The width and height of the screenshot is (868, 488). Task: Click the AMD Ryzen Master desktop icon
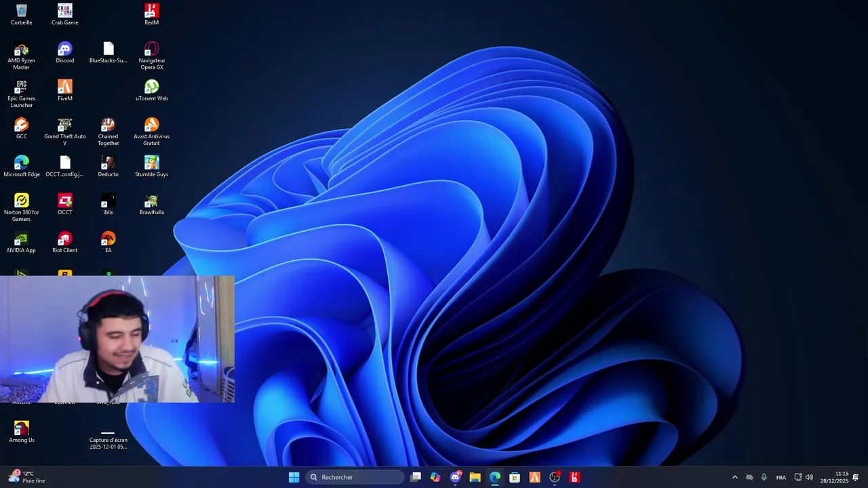click(22, 56)
